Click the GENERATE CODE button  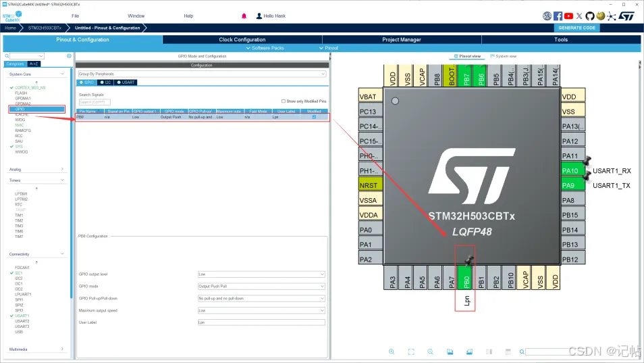pos(576,28)
